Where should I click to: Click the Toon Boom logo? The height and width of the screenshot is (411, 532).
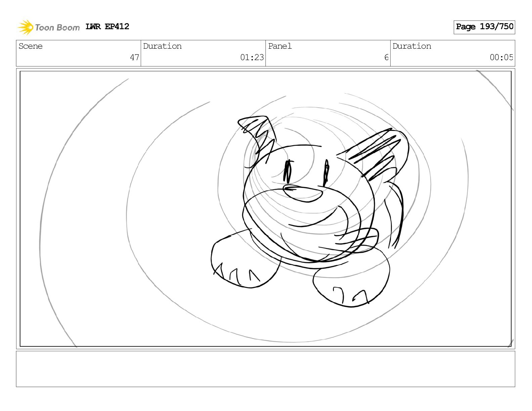tap(49, 27)
